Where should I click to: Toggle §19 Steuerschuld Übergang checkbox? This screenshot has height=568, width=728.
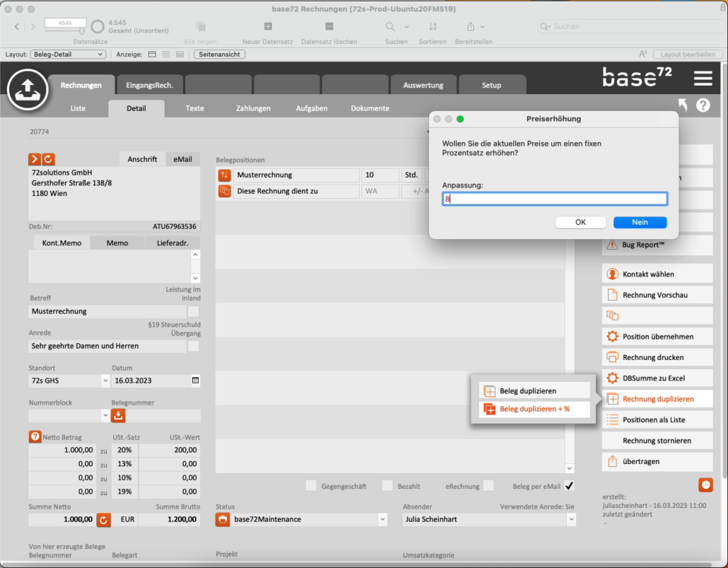point(193,346)
